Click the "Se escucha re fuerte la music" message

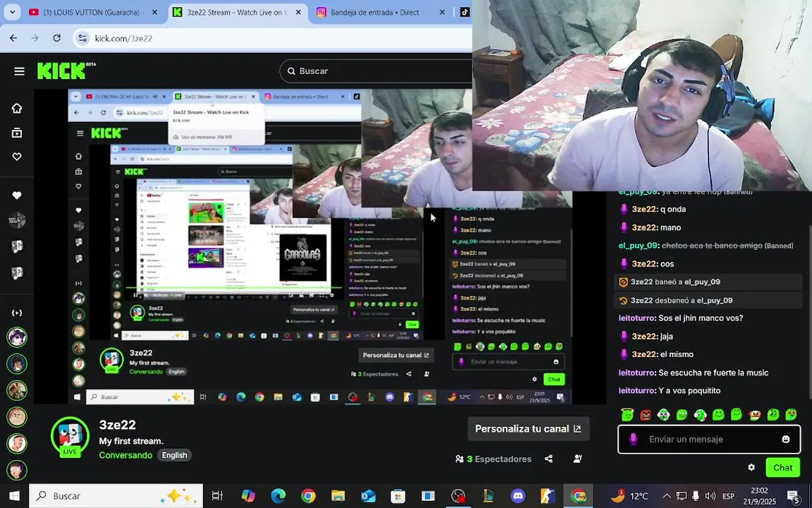(713, 373)
